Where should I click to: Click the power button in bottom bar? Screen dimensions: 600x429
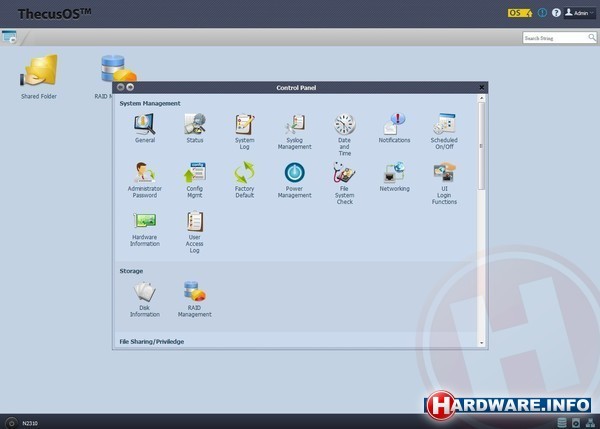[x=11, y=423]
